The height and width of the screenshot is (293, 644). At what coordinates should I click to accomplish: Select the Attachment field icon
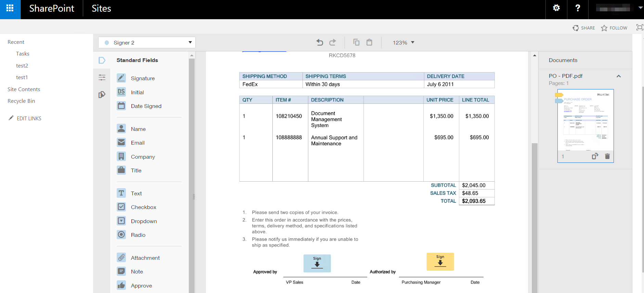pos(121,257)
